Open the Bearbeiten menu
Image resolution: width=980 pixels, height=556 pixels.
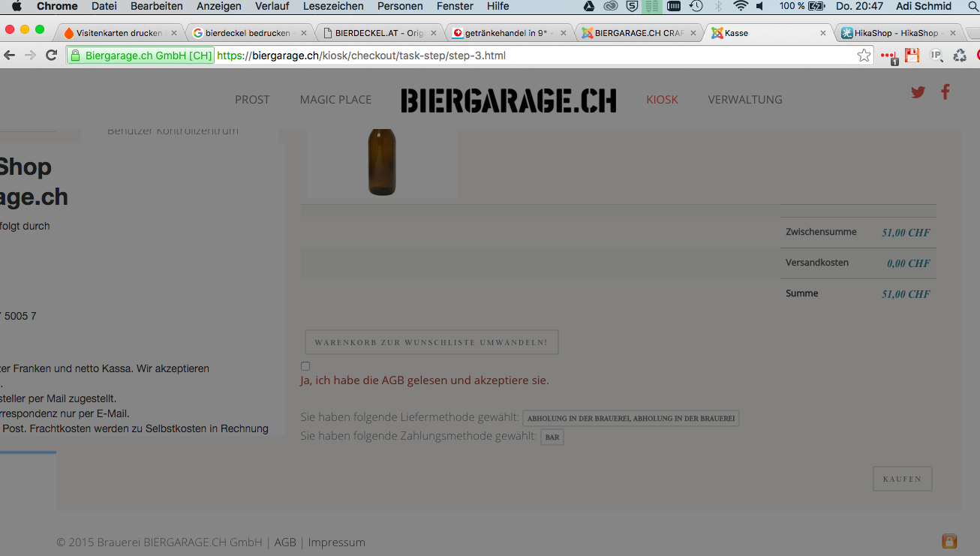(157, 7)
